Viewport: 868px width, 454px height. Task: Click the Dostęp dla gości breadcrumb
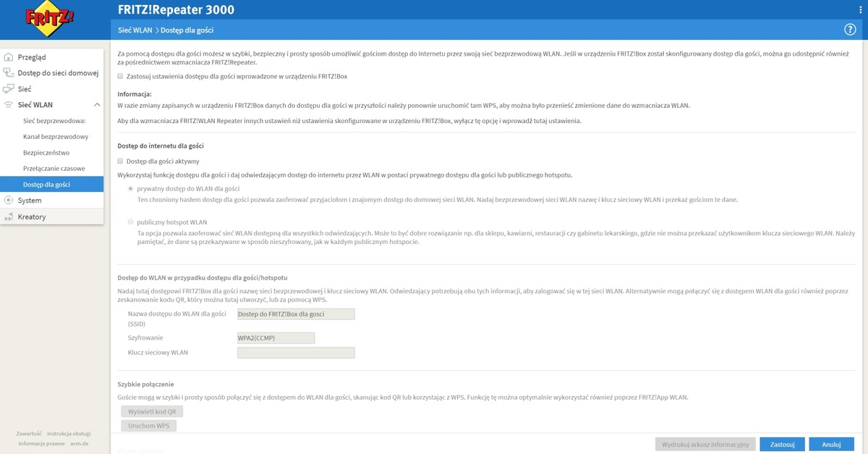pos(187,30)
